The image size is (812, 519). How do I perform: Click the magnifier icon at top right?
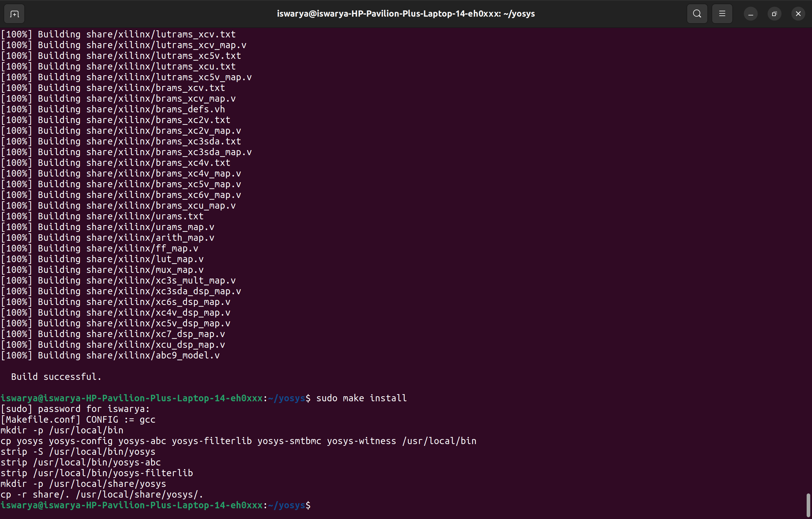pyautogui.click(x=697, y=13)
